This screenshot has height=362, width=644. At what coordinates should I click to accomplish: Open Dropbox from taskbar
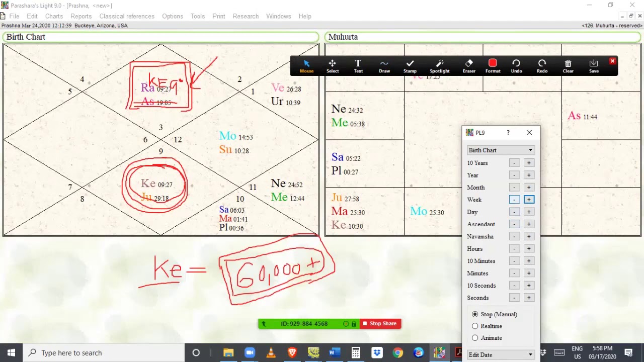pyautogui.click(x=377, y=352)
